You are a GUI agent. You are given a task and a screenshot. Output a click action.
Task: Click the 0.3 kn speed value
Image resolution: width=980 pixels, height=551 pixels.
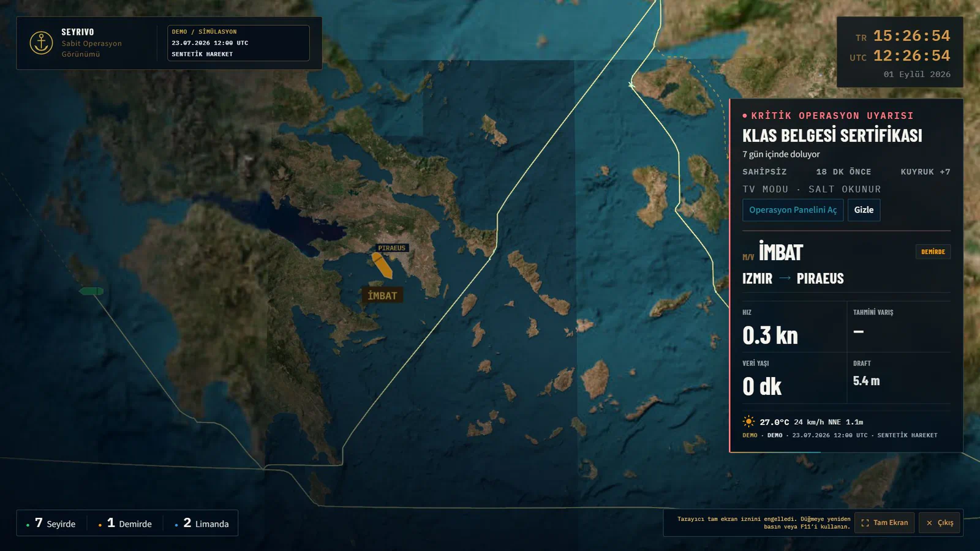[770, 335]
